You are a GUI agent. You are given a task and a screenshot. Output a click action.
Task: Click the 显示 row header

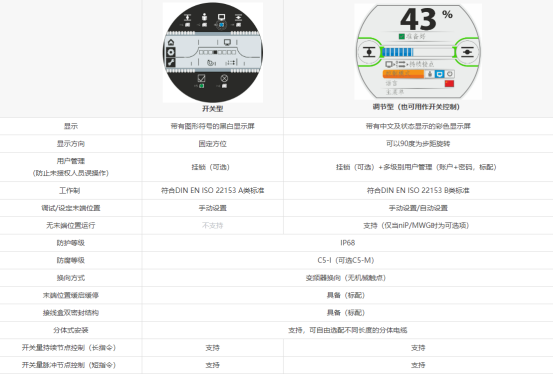click(x=71, y=126)
